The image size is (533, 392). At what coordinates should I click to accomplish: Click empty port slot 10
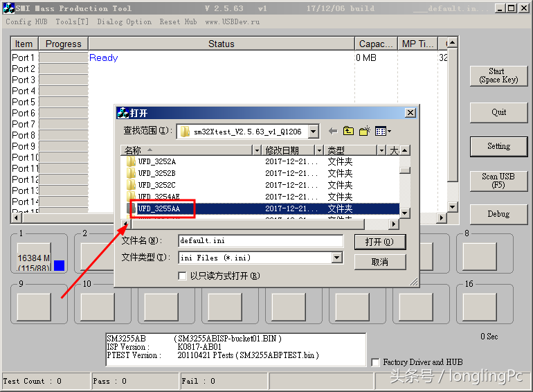point(98,307)
